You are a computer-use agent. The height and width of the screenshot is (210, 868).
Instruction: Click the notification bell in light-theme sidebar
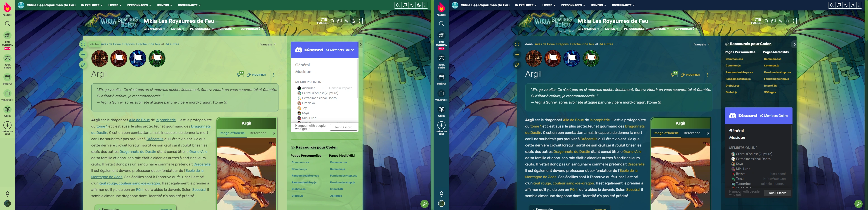tap(7, 194)
